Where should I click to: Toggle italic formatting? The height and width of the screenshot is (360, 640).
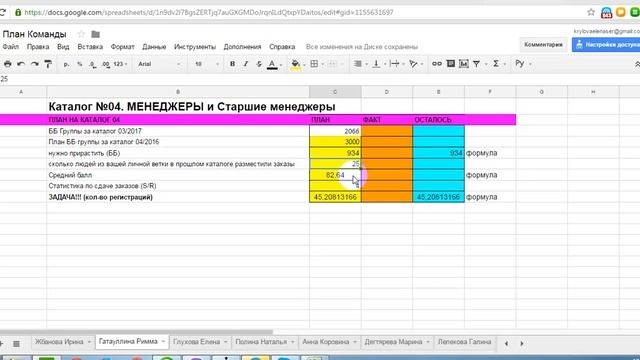coord(246,64)
